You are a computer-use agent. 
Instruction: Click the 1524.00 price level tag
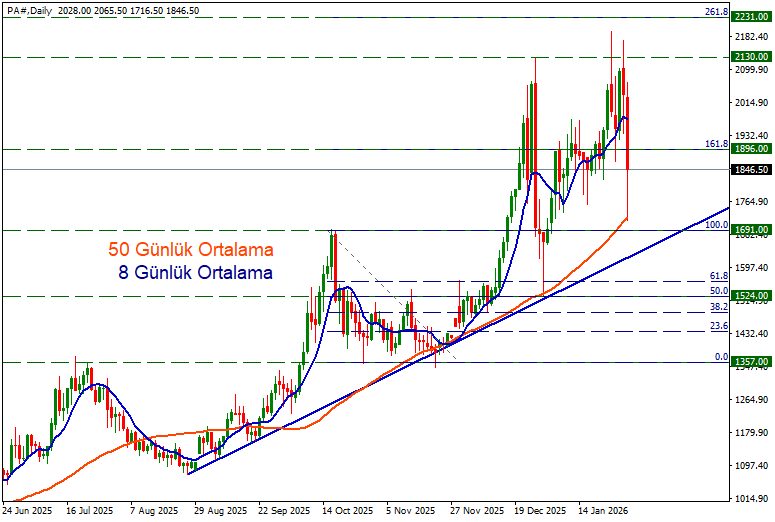[x=749, y=296]
